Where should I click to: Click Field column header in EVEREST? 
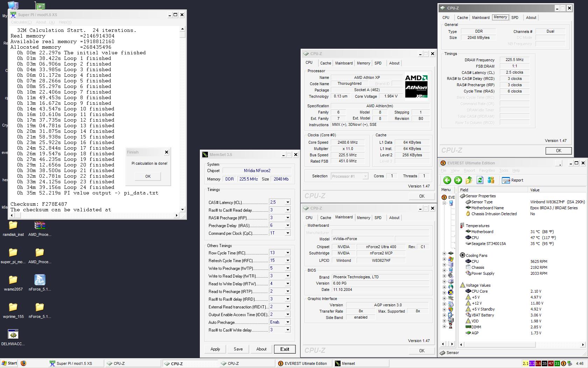coord(493,190)
